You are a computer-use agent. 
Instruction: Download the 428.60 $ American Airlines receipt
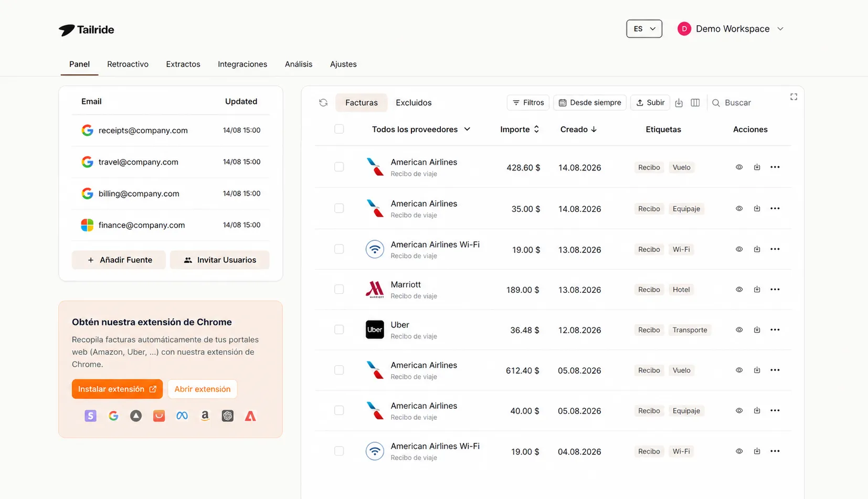tap(757, 167)
